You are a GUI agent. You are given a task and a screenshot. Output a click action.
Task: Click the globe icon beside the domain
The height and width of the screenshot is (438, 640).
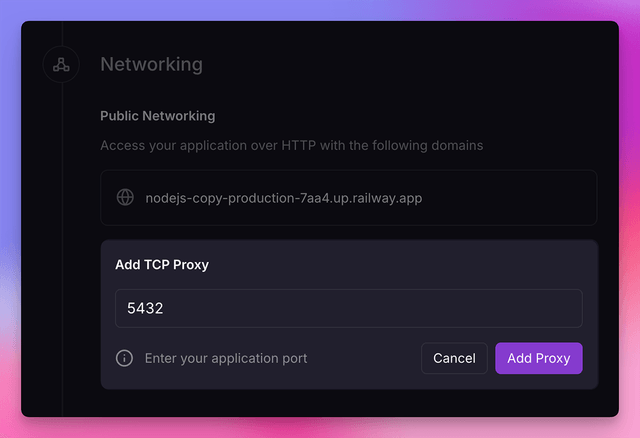click(125, 198)
